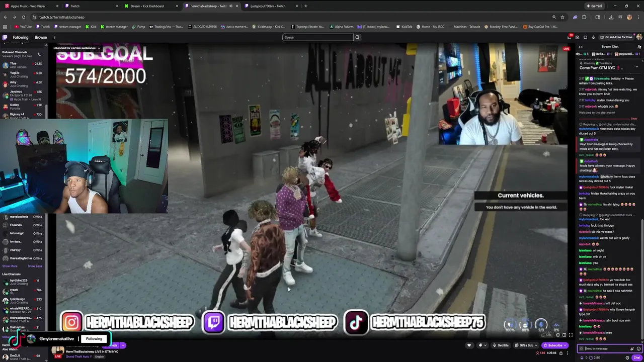Open the notification bell dropdown below stream

(482, 345)
